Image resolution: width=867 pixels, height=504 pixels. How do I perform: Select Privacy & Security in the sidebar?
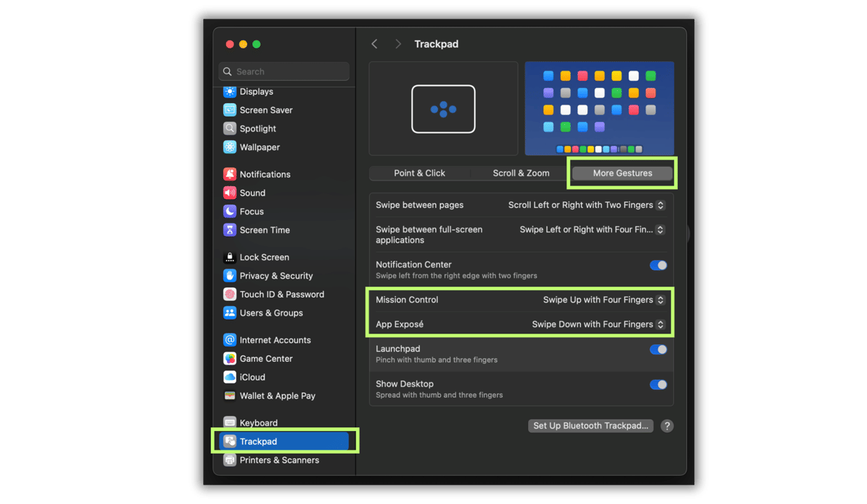pyautogui.click(x=276, y=275)
